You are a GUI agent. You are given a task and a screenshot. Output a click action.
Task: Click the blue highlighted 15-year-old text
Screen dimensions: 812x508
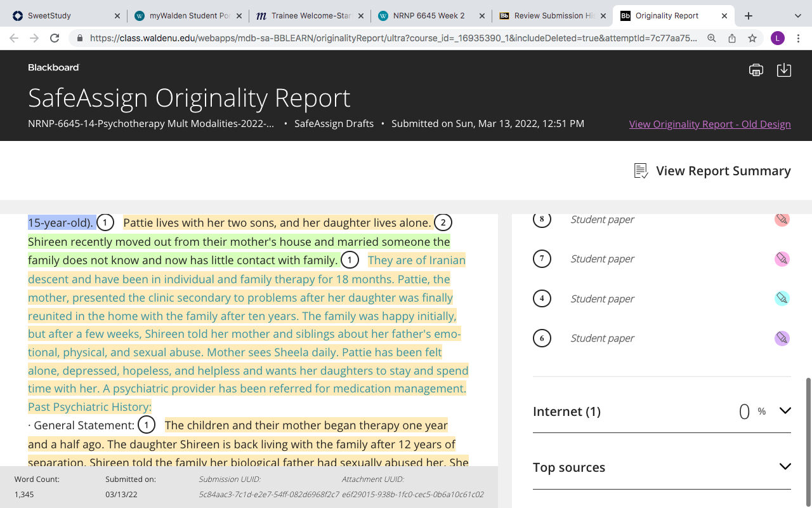click(x=61, y=223)
